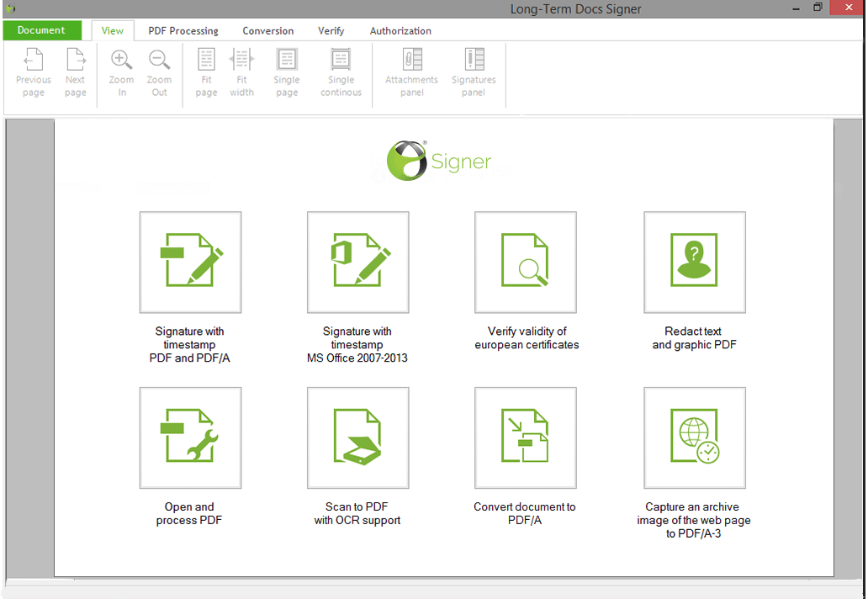Click the app icon in title bar
Image resolution: width=868 pixels, height=599 pixels.
pyautogui.click(x=11, y=8)
